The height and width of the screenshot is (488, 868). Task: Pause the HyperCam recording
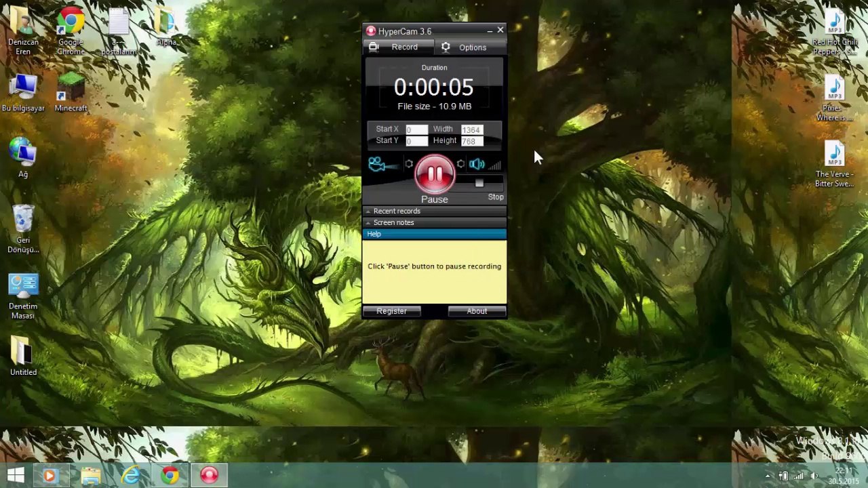pyautogui.click(x=435, y=174)
